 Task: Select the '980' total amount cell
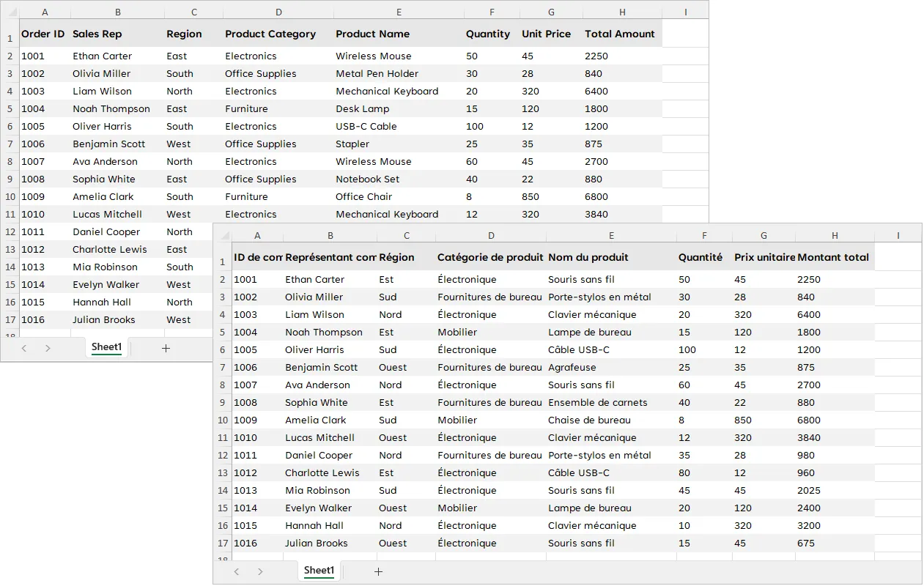point(835,455)
